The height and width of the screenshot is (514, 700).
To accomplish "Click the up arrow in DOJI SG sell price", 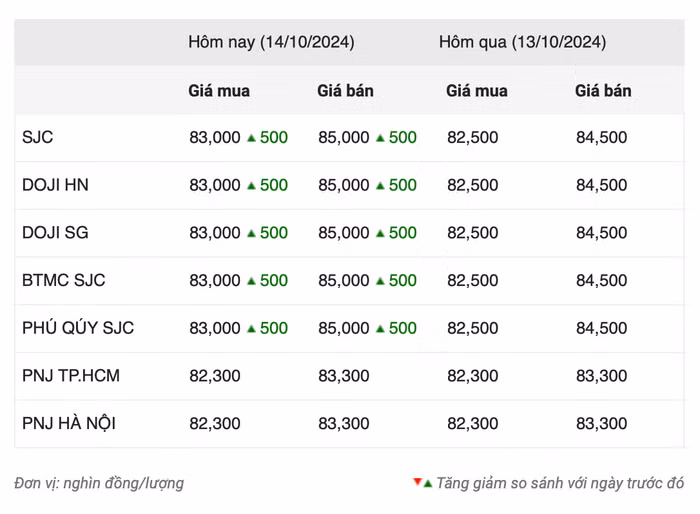I will click(380, 233).
